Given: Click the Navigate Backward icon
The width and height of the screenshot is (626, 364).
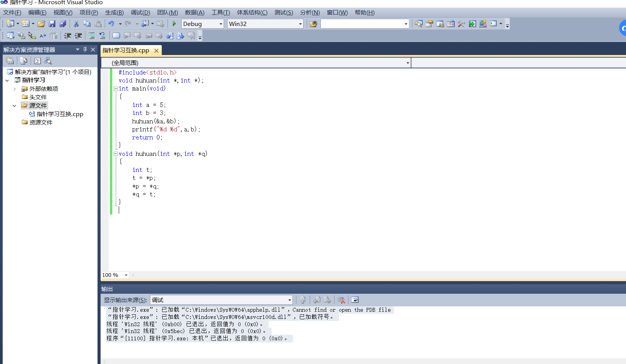Looking at the screenshot, I should (x=145, y=24).
